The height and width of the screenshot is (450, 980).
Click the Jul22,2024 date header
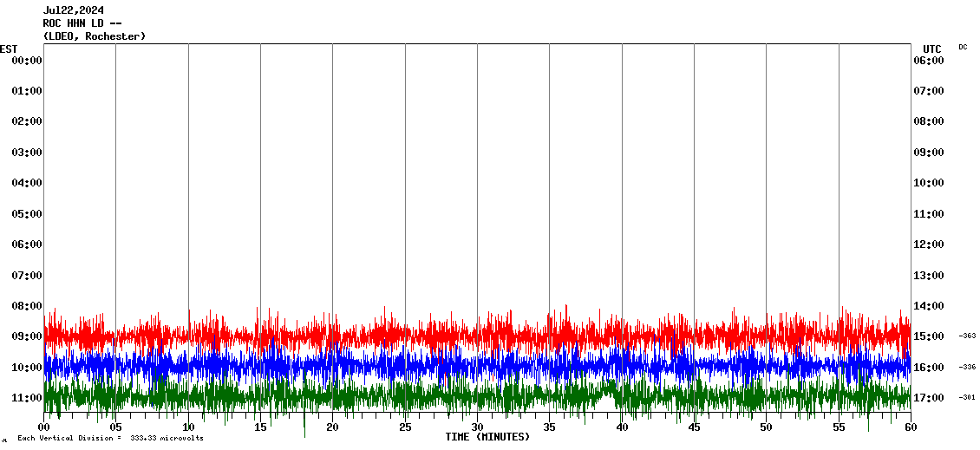(x=74, y=10)
